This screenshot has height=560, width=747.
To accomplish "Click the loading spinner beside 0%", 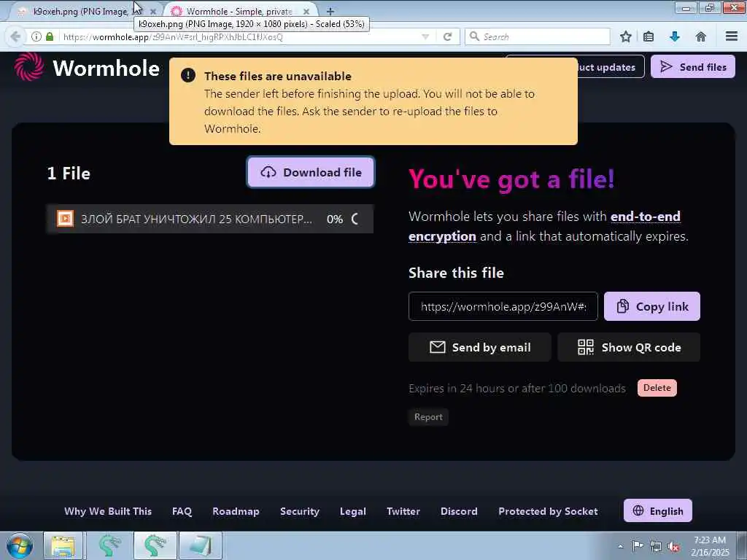I will (355, 219).
